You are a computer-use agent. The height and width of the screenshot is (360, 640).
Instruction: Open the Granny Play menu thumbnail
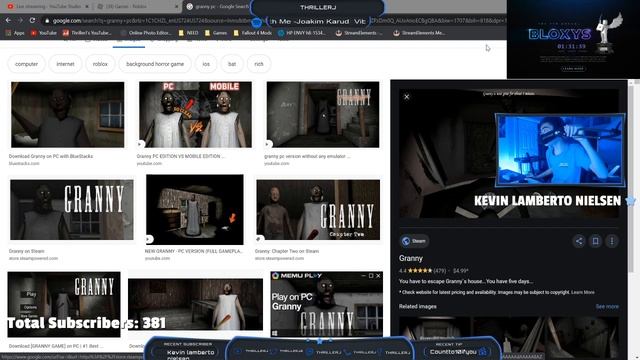(64, 304)
